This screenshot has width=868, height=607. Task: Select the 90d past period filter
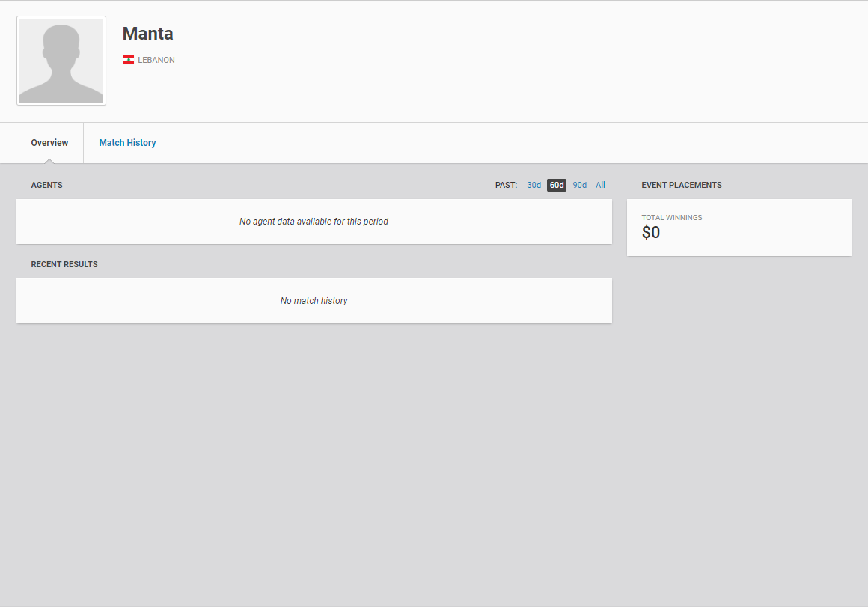click(x=580, y=185)
